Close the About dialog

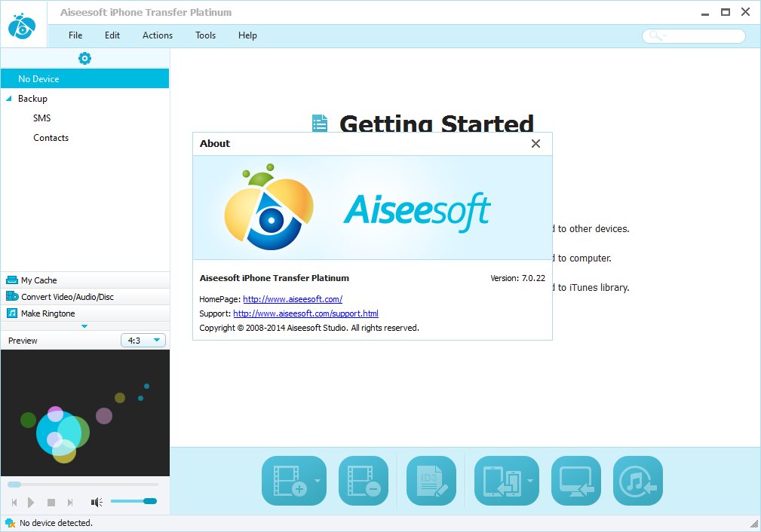coord(535,143)
